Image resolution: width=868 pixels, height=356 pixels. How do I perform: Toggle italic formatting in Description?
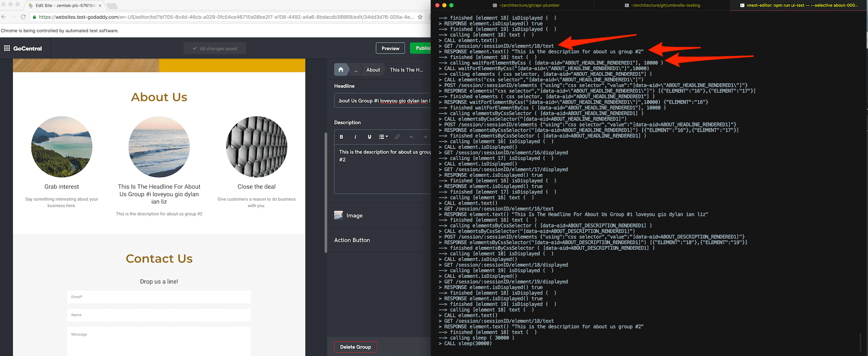[355, 137]
